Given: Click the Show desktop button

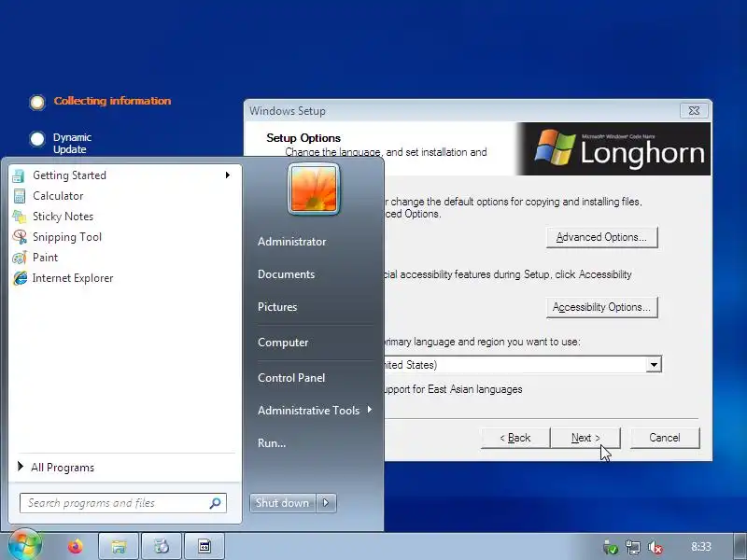Looking at the screenshot, I should [x=740, y=547].
